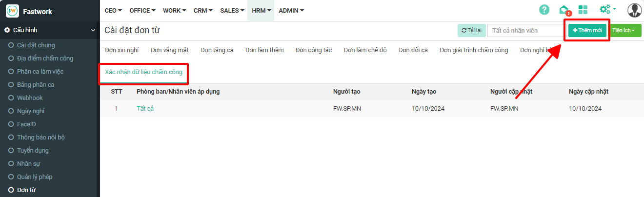This screenshot has width=644, height=197.
Task: Click the Fastwork logo icon
Action: 12,11
